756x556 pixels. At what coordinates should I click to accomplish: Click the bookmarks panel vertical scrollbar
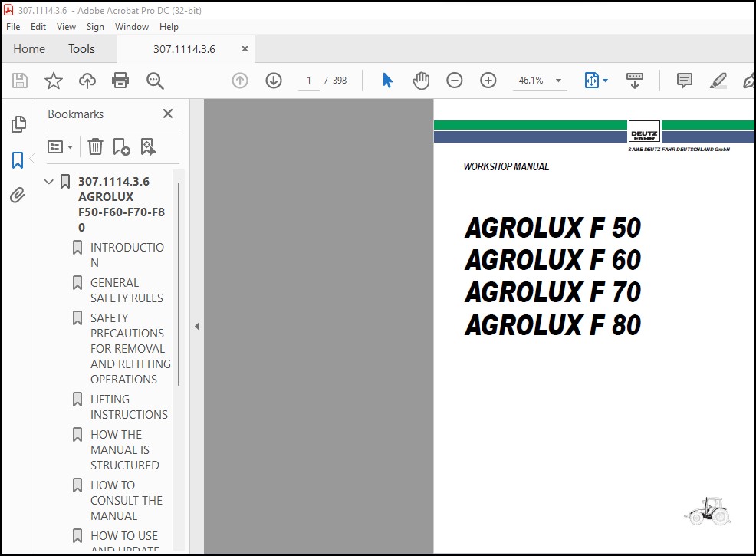pos(179,284)
